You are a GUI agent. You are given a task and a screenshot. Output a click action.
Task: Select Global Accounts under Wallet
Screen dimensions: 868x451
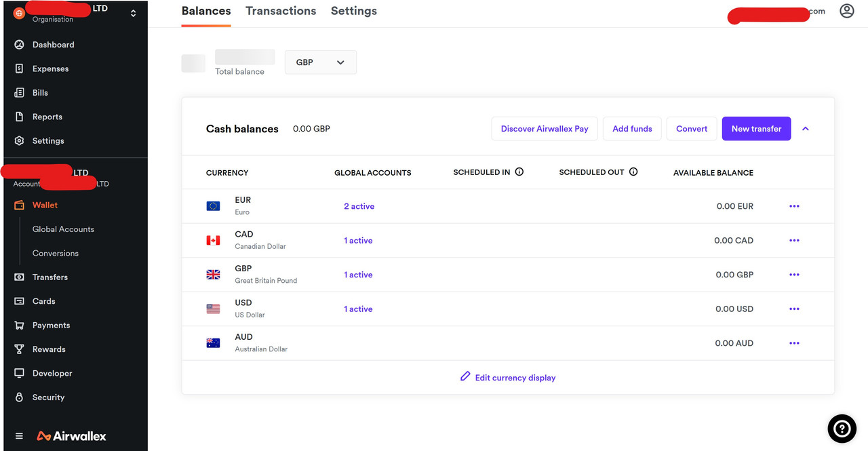point(63,229)
